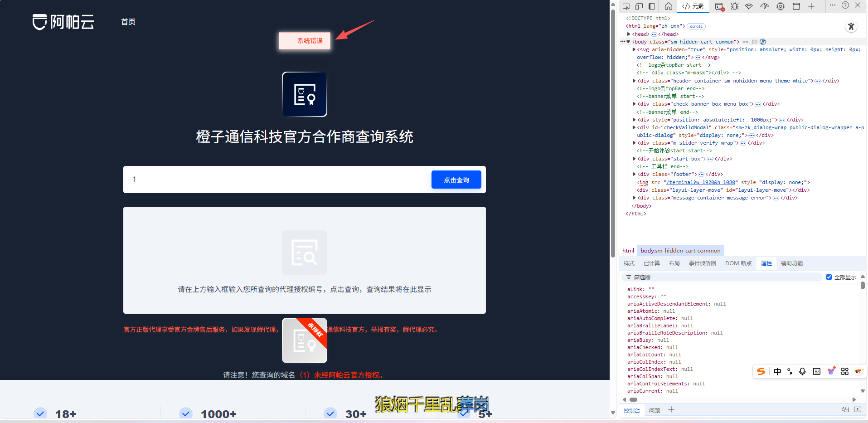Expand the footer div node
This screenshot has height=423, width=868.
pos(634,174)
